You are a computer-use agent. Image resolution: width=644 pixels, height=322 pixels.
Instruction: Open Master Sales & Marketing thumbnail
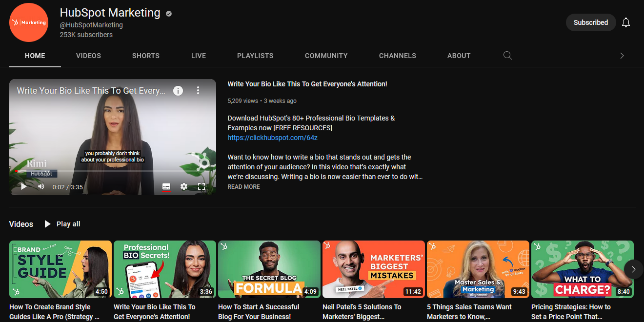pos(478,269)
